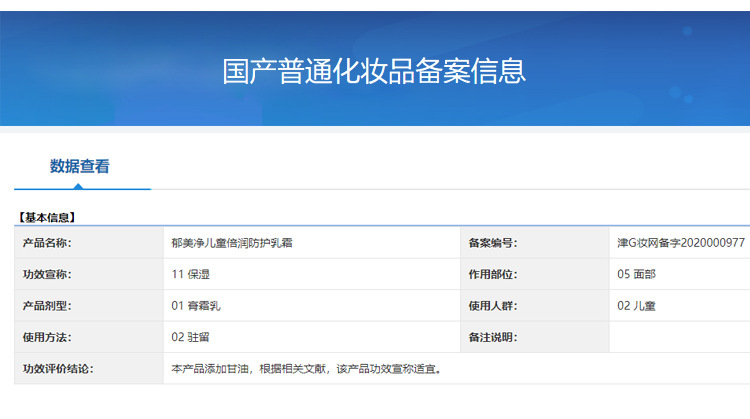Select the value 02 儿童

[636, 306]
